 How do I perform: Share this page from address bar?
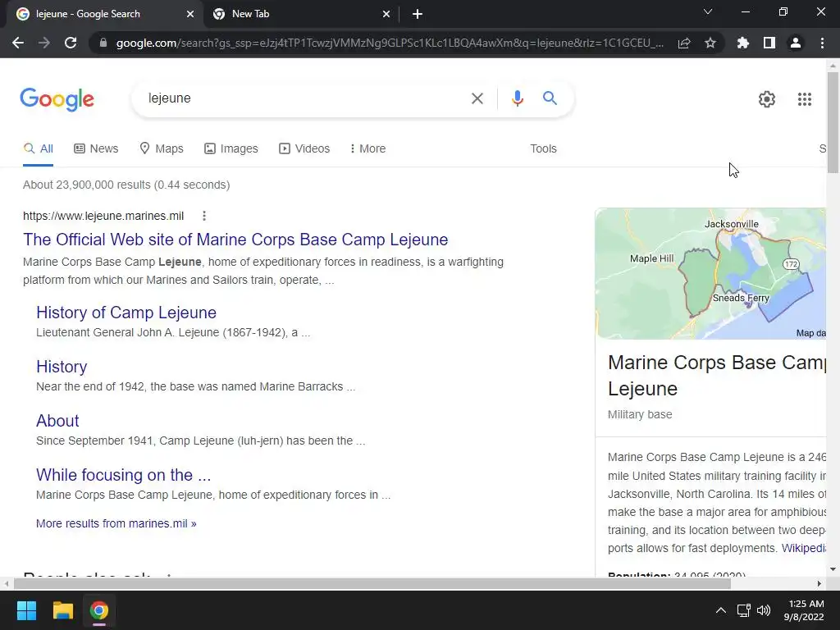684,43
